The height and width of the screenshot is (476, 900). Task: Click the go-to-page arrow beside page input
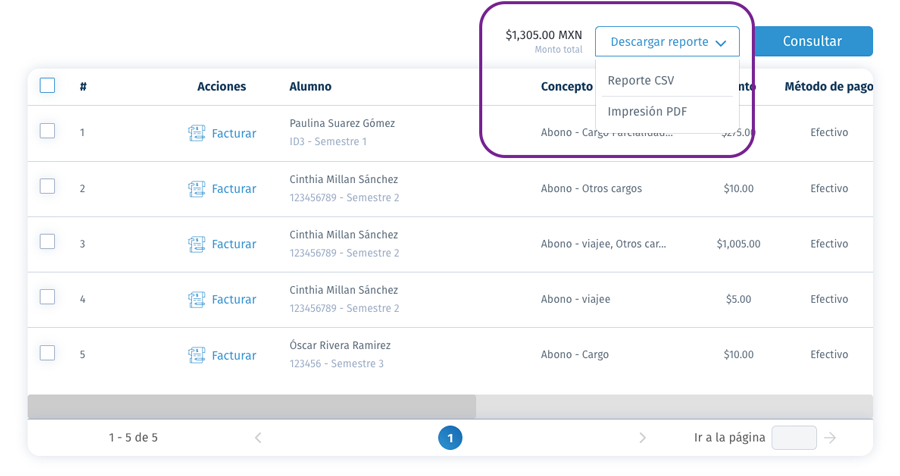coord(830,438)
